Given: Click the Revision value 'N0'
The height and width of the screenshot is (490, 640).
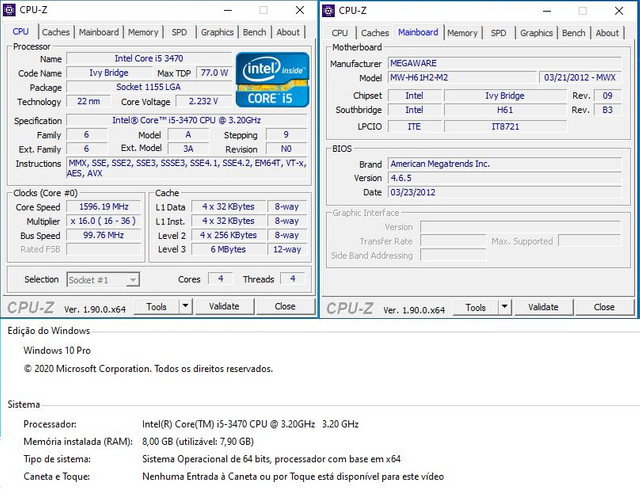Looking at the screenshot, I should pyautogui.click(x=286, y=149).
